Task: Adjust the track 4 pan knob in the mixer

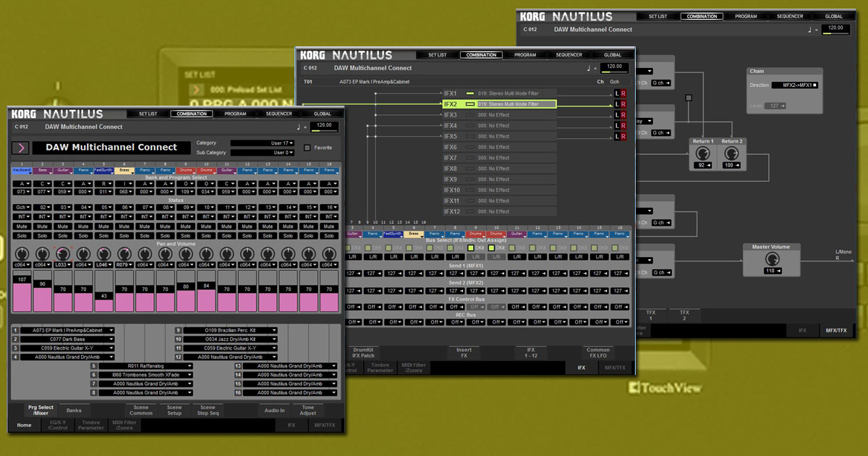Action: tap(83, 253)
